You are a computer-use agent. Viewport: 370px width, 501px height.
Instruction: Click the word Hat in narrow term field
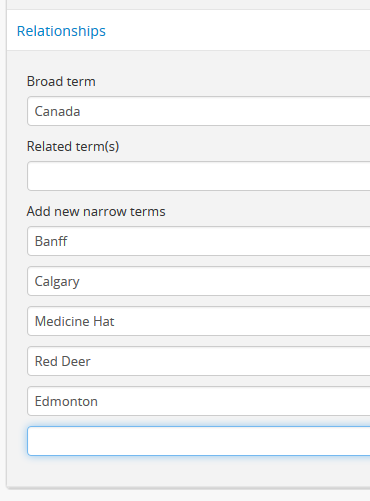[104, 321]
